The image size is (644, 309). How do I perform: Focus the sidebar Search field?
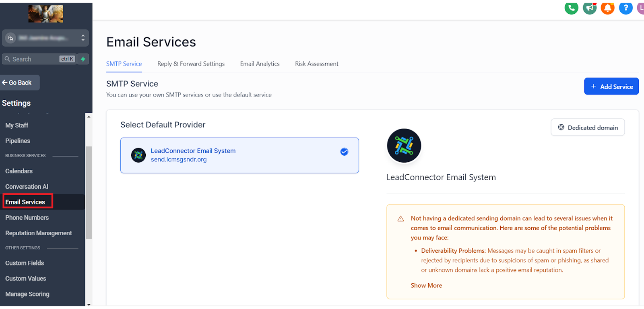click(39, 59)
